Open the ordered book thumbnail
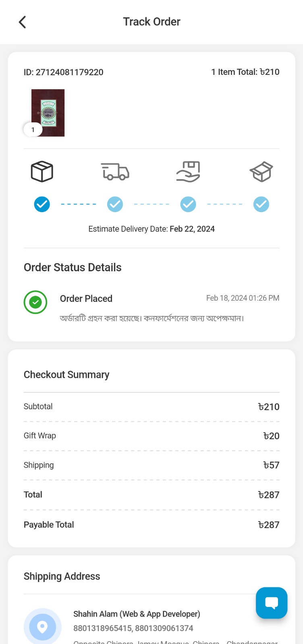303x644 pixels. coord(48,113)
